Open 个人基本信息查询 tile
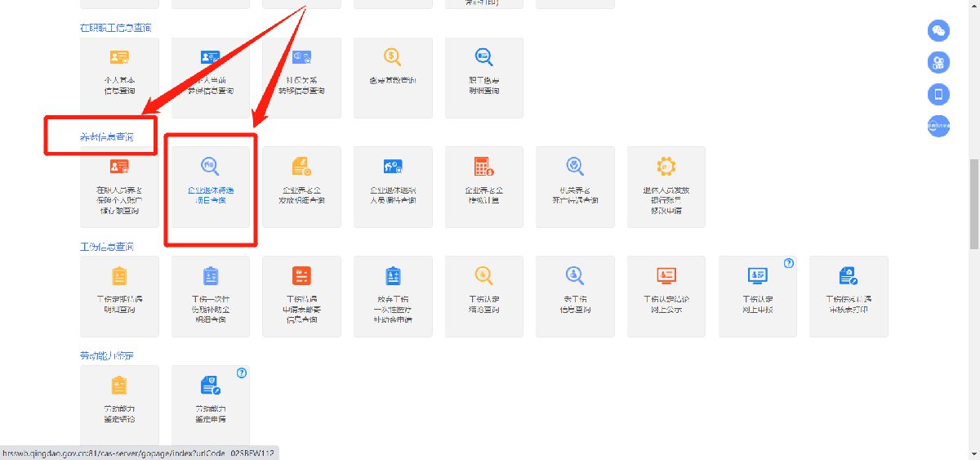980x460 pixels. tap(120, 76)
